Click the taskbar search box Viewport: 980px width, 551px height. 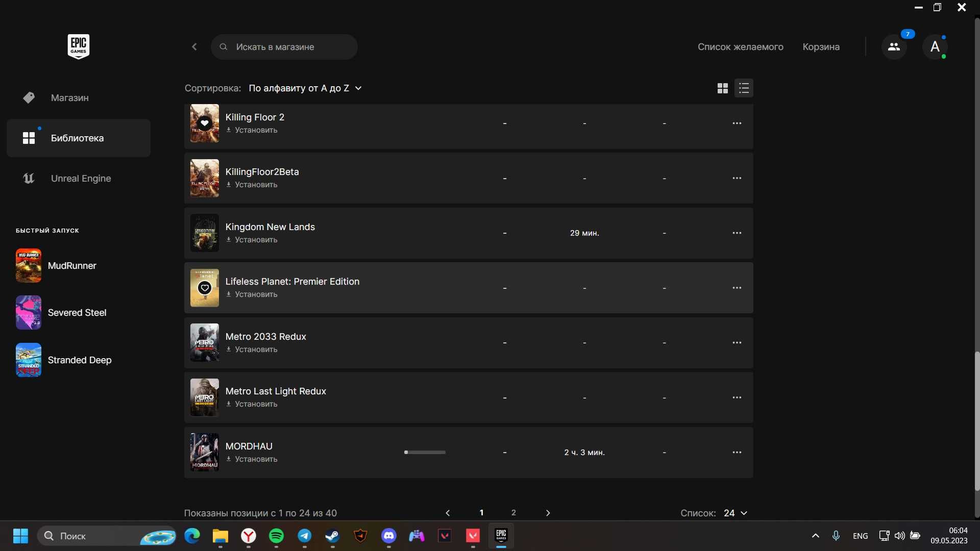(107, 536)
